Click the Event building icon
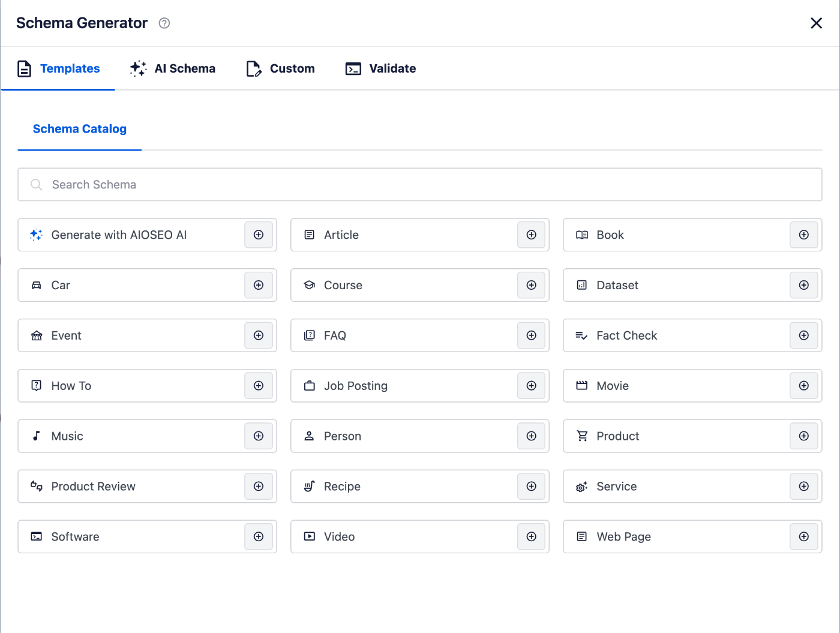The height and width of the screenshot is (633, 840). pos(36,335)
